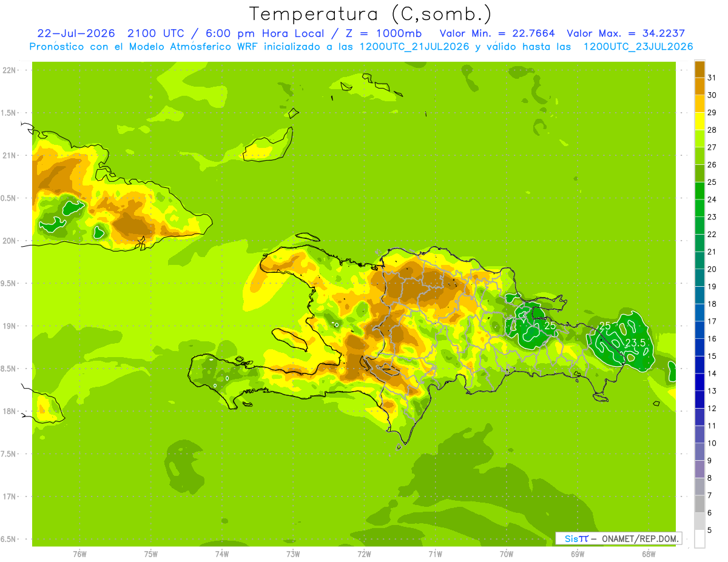Click the "68W" longitude axis label

(649, 554)
